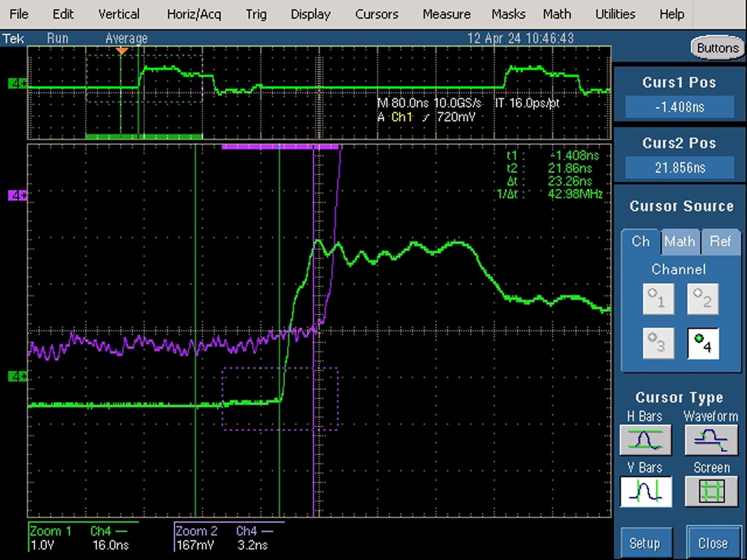
Task: Choose channel 2 as cursor source
Action: [703, 299]
